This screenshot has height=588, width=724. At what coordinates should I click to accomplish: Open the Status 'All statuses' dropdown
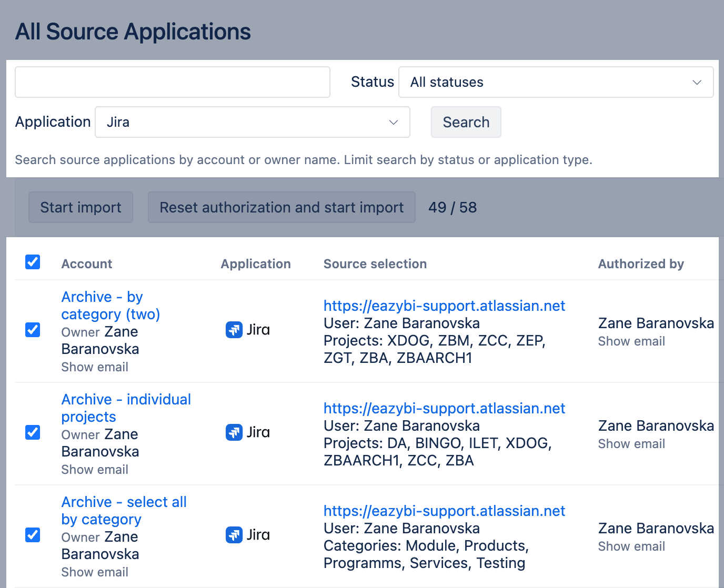click(x=556, y=82)
